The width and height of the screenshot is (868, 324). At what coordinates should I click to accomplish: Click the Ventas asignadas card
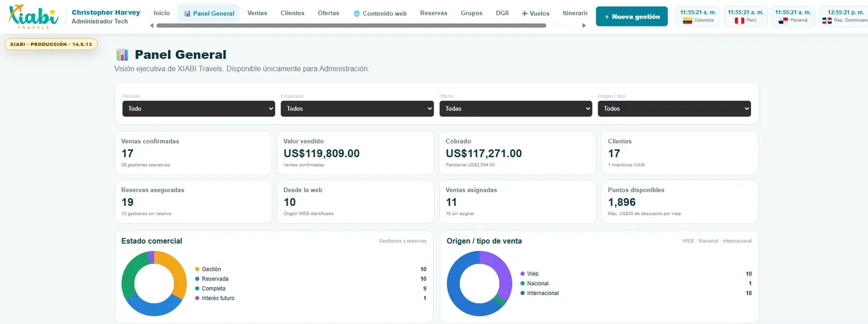click(x=517, y=202)
